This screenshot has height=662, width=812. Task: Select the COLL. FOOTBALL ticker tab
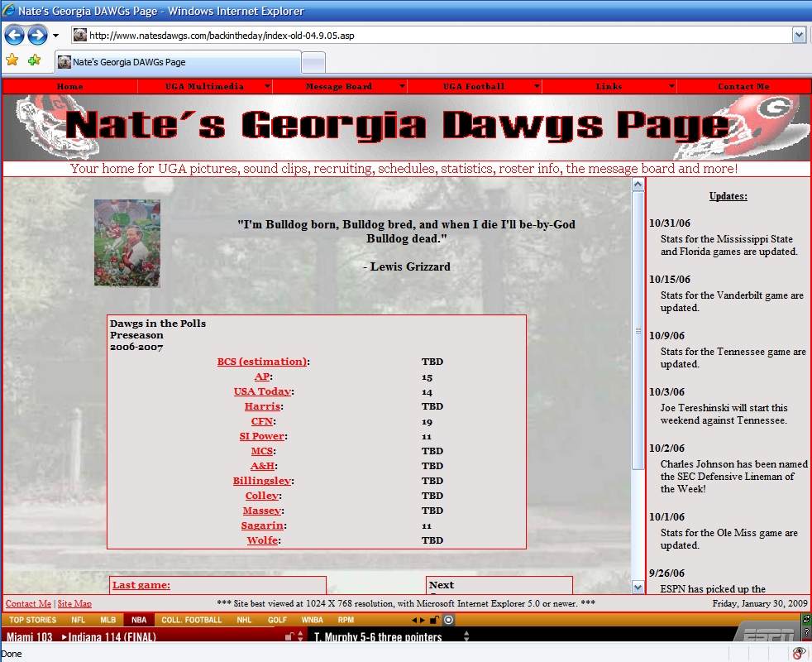click(192, 620)
